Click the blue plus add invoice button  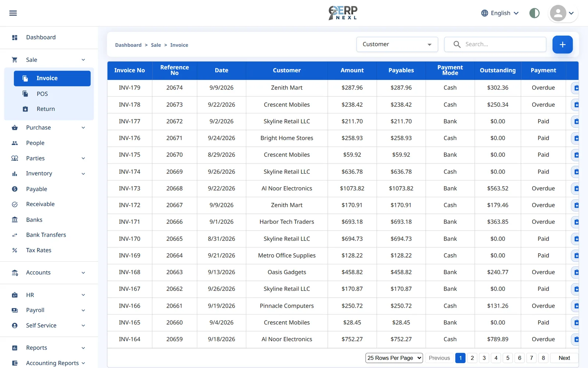[562, 45]
